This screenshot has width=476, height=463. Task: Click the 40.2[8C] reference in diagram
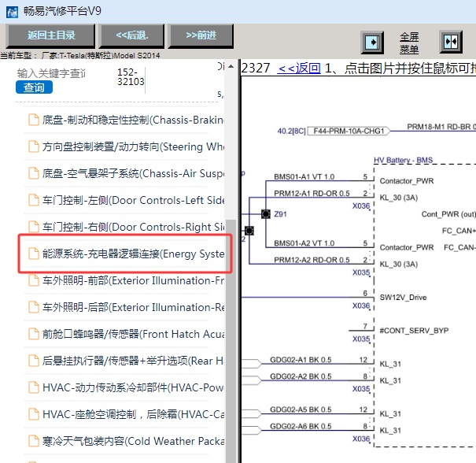click(x=291, y=131)
